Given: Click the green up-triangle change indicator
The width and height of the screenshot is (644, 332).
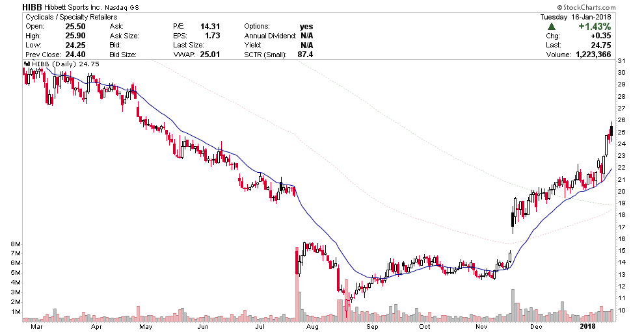Looking at the screenshot, I should point(552,27).
